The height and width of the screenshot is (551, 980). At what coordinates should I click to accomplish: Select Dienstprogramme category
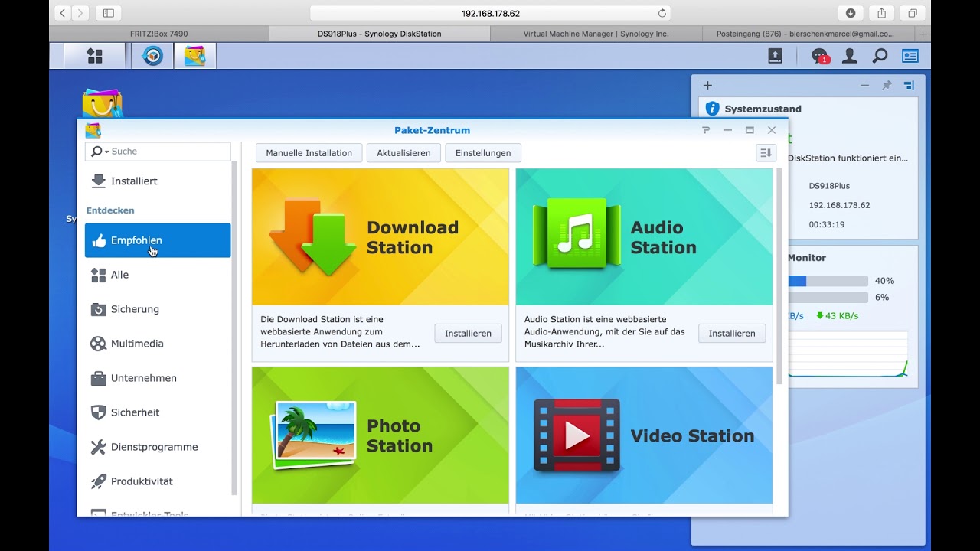click(x=158, y=447)
